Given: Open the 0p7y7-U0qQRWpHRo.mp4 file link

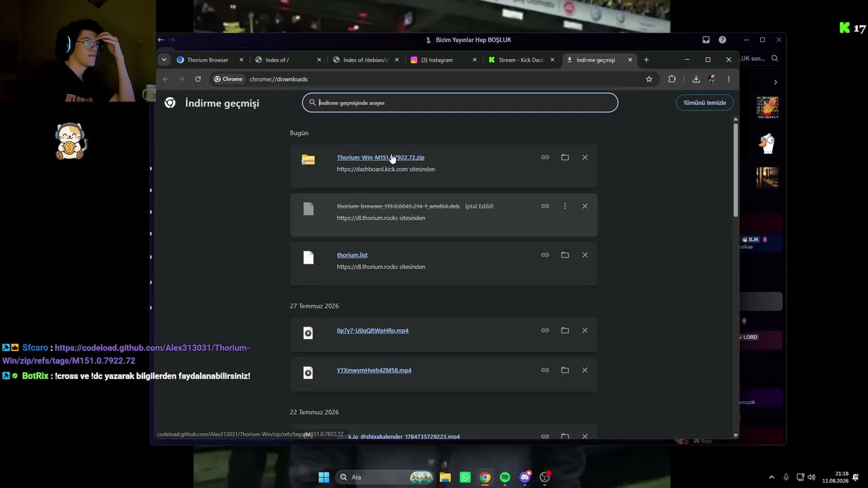Looking at the screenshot, I should 373,331.
